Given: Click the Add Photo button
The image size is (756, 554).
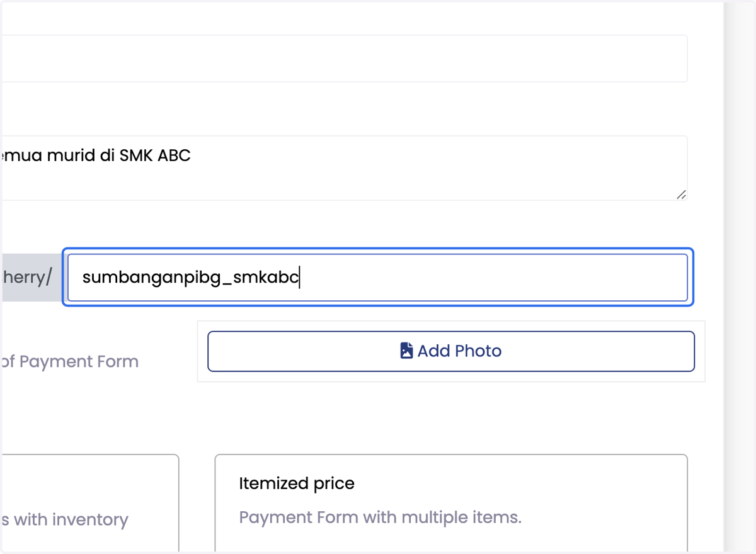Looking at the screenshot, I should [x=451, y=351].
